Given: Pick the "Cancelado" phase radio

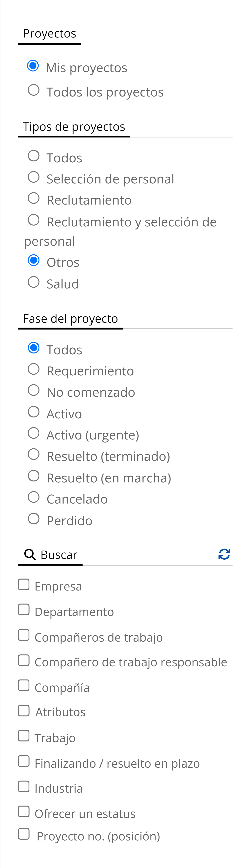Looking at the screenshot, I should (x=34, y=497).
